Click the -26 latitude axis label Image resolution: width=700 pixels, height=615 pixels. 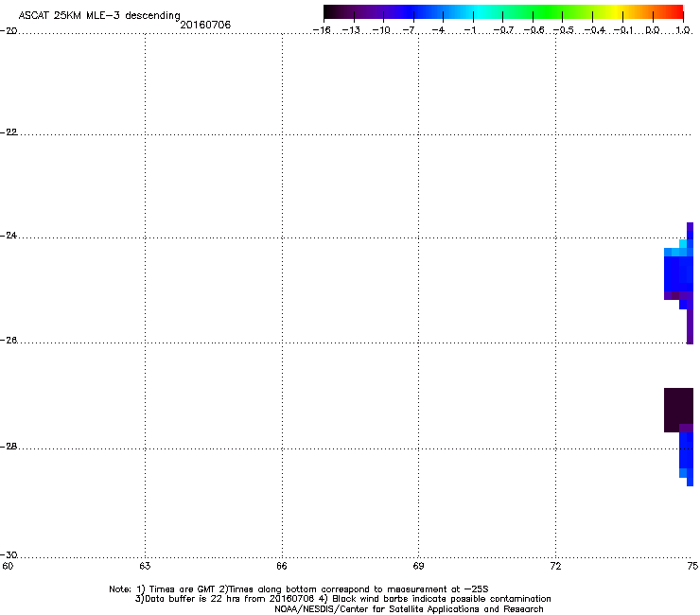click(9, 341)
